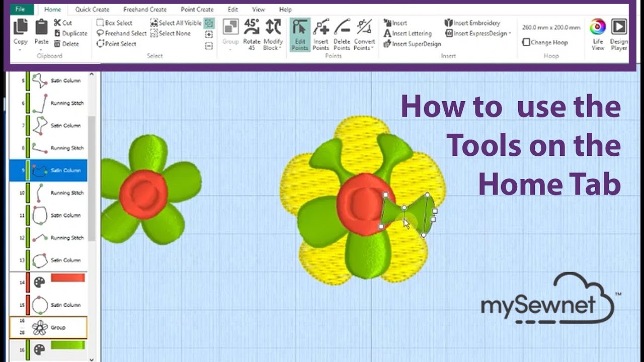Click the Copy clipboard icon
This screenshot has height=362, width=644.
tap(21, 27)
